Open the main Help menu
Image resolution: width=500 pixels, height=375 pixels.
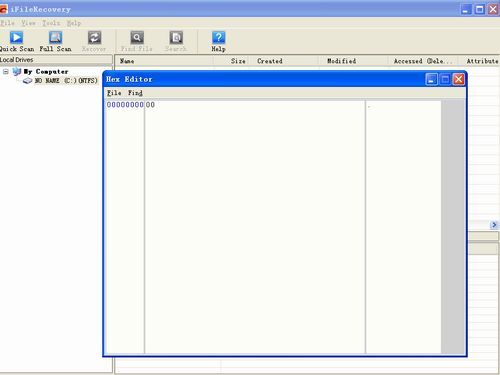(74, 23)
